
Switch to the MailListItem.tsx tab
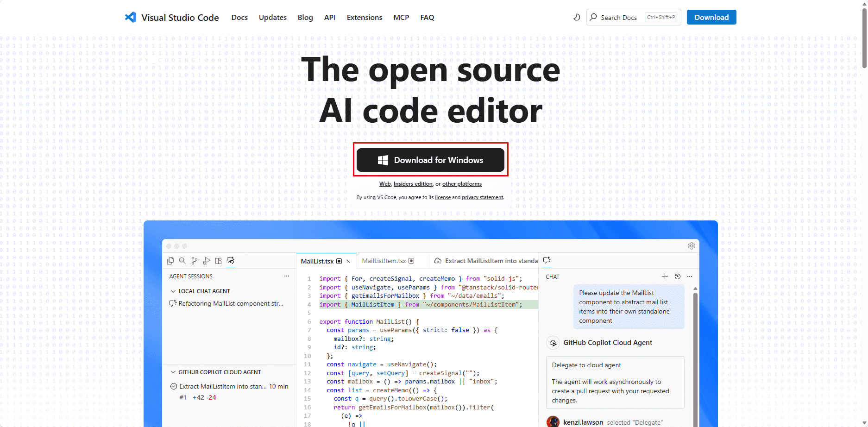(x=384, y=261)
